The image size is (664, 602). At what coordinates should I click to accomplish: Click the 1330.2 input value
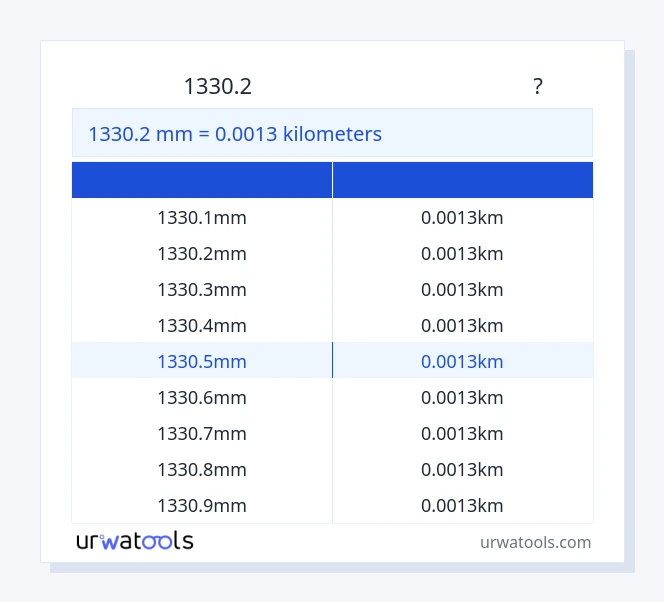[218, 87]
